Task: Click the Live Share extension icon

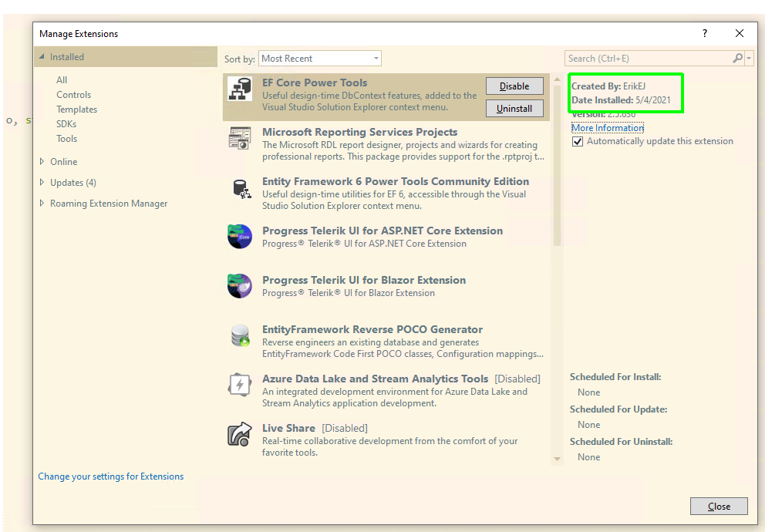Action: pos(241,433)
